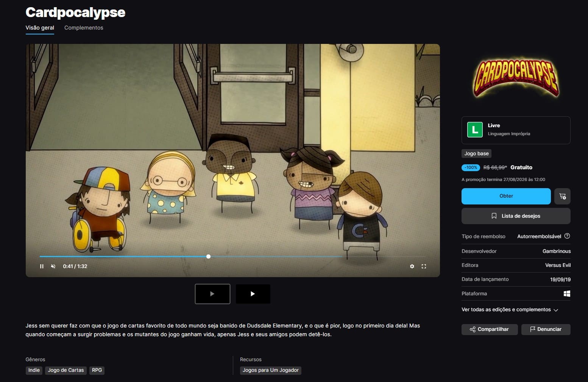Click the Gêneros heading
Screen dimensions: 588x382
click(x=35, y=359)
